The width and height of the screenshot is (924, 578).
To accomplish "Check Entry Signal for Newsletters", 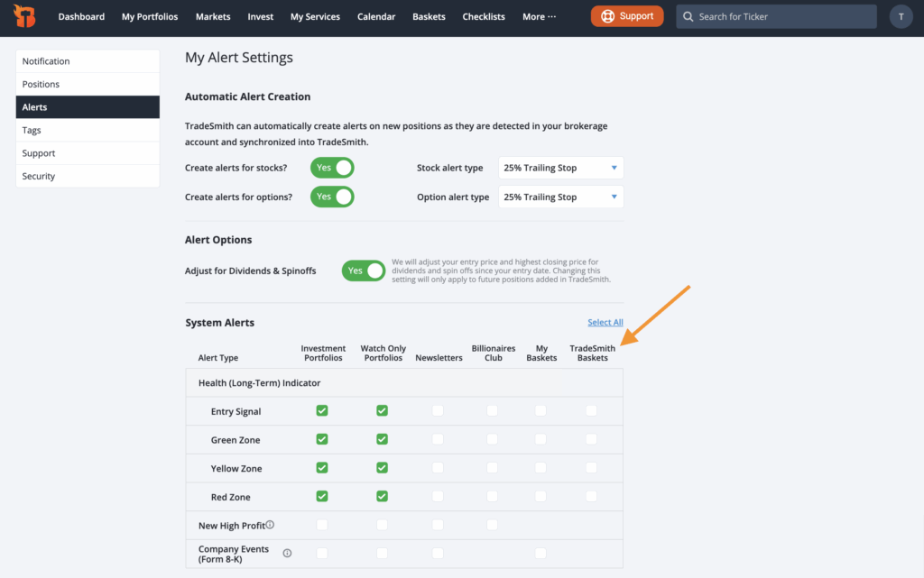I will 438,411.
